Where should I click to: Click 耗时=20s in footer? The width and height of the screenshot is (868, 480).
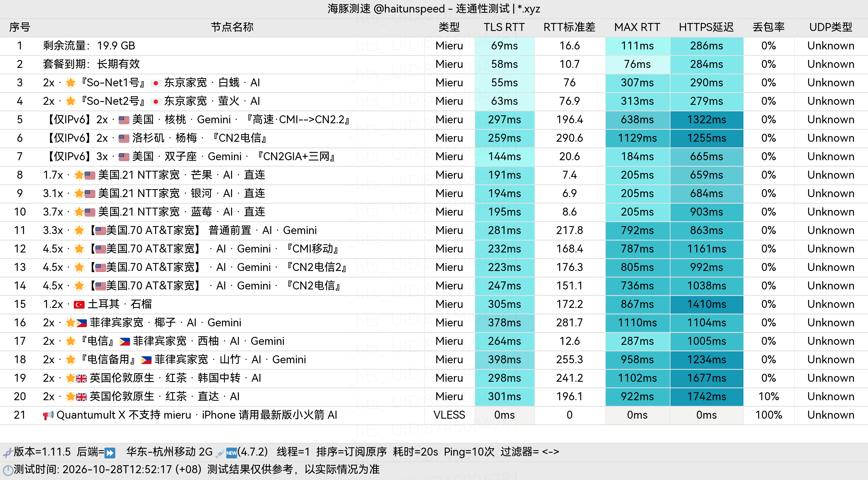pyautogui.click(x=416, y=452)
